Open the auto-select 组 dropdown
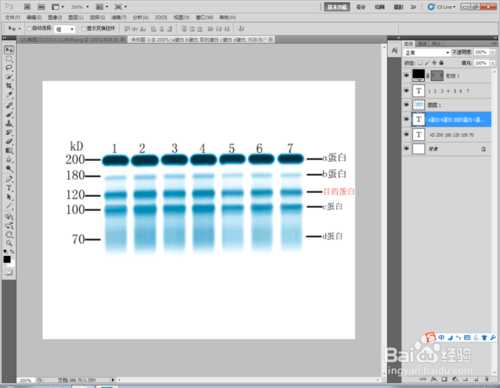 [x=65, y=29]
